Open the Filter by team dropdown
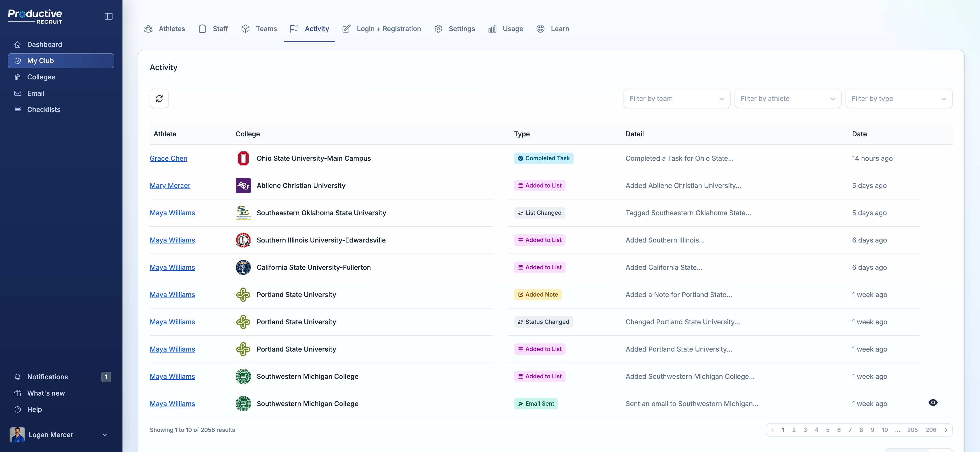The width and height of the screenshot is (980, 452). click(676, 99)
